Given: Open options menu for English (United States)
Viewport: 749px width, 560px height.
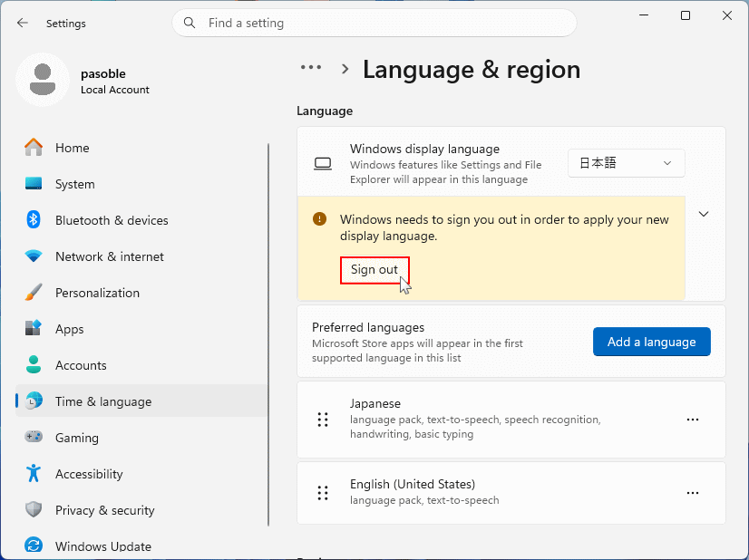Looking at the screenshot, I should coord(693,493).
